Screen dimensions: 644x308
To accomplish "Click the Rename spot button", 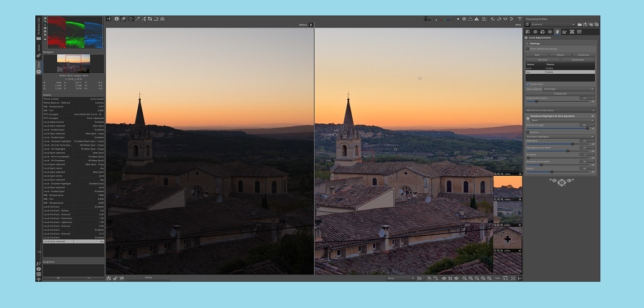I will 543,60.
